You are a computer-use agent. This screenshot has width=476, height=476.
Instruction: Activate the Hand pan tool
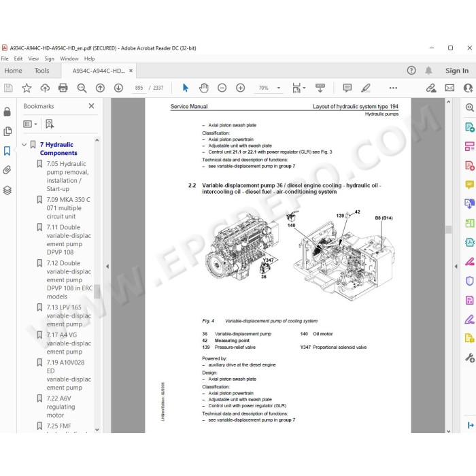[x=204, y=88]
